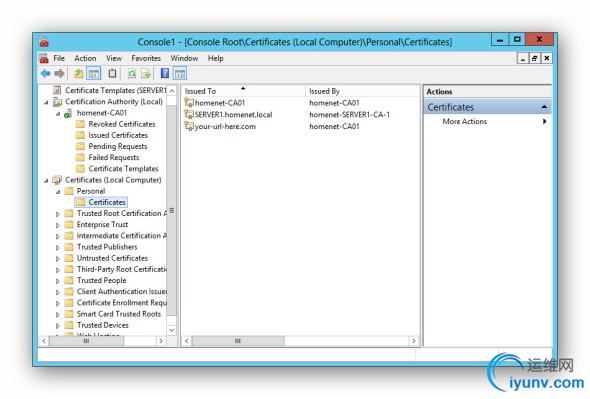Open Pending Requests folder

pos(117,146)
